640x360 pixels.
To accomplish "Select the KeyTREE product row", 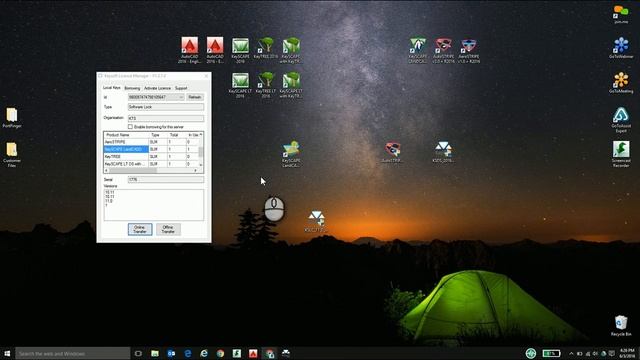I will click(x=152, y=157).
